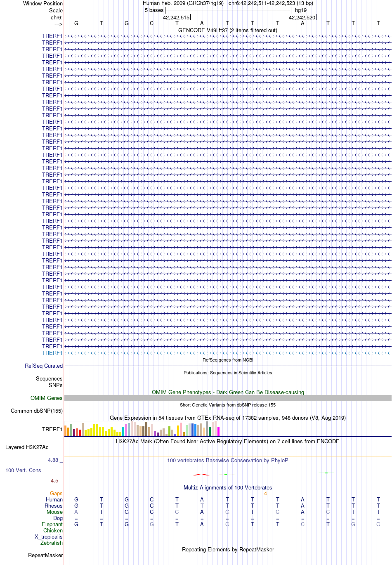392x565 pixels.
Task: Click the RepeatMasker track label
Action: (45, 555)
